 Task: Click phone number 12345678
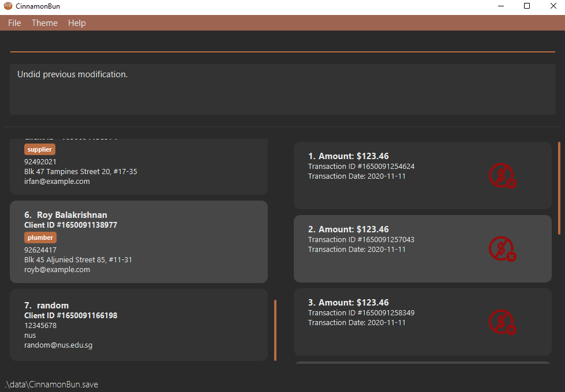point(40,325)
